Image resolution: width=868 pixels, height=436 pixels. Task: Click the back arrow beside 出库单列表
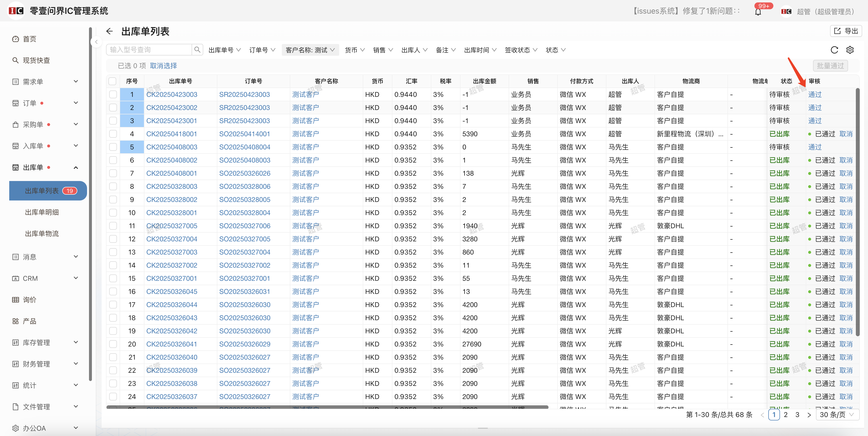109,31
